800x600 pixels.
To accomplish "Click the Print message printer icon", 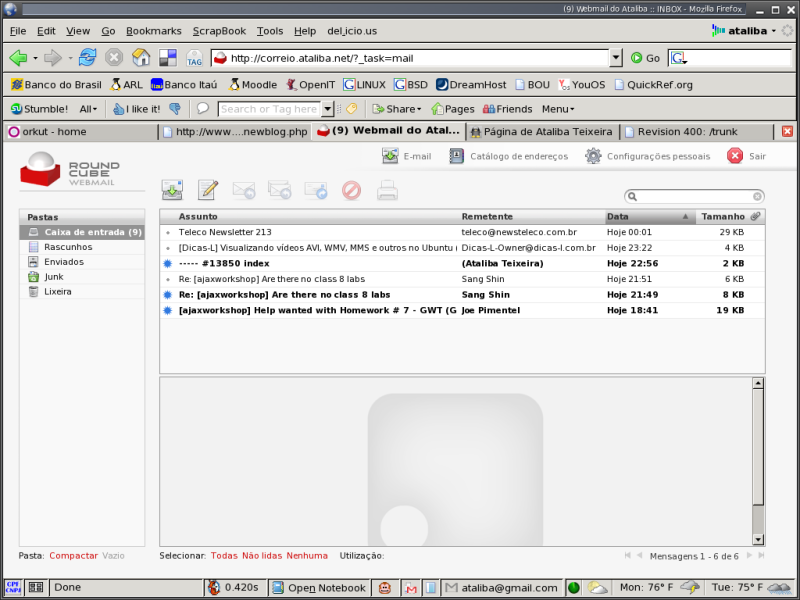I will pyautogui.click(x=387, y=190).
